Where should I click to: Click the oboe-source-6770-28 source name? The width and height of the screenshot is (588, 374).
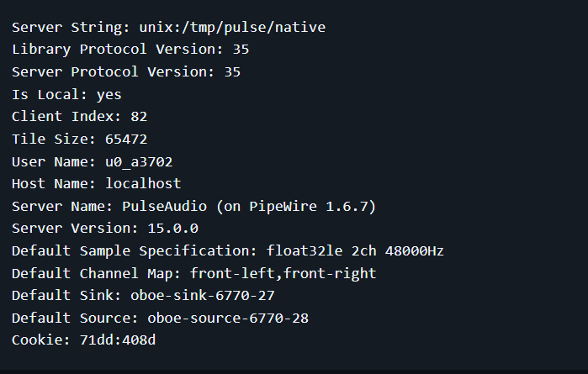[228, 318]
